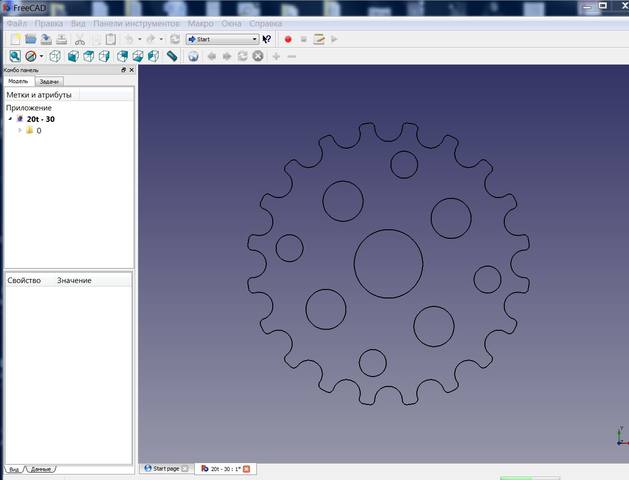The height and width of the screenshot is (480, 629).
Task: Click the browser stop loading icon
Action: (258, 57)
